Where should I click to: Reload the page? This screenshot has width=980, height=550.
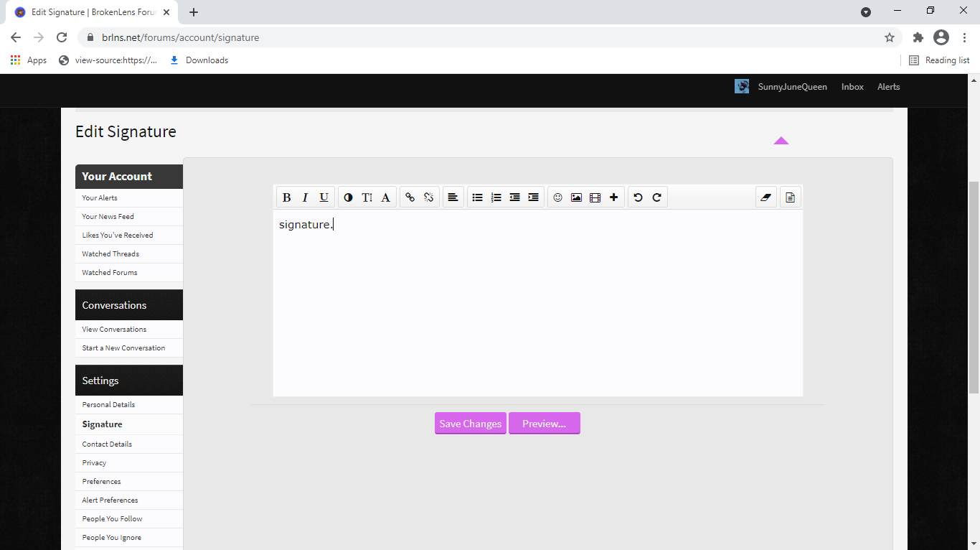click(62, 37)
